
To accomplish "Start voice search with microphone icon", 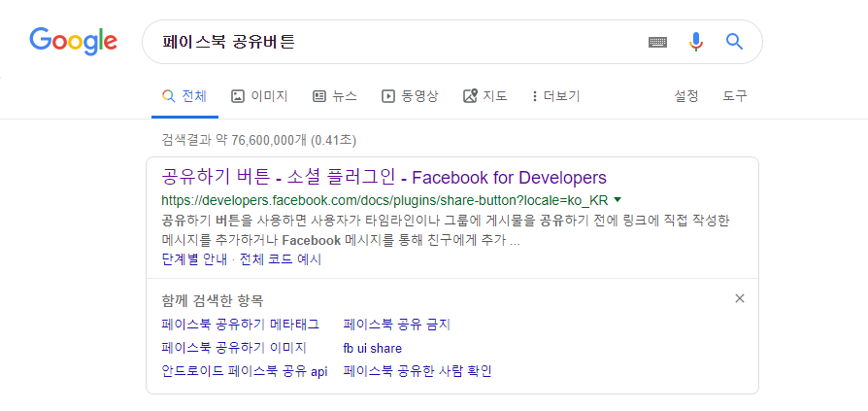I will coord(696,42).
